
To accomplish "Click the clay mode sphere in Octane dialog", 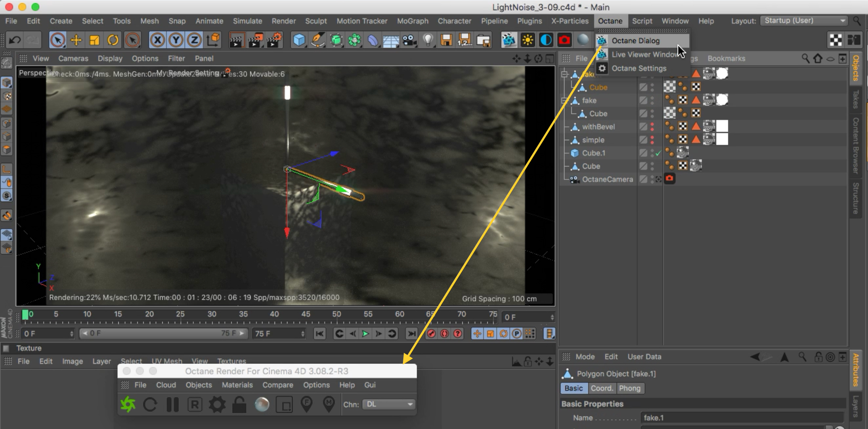I will coord(262,404).
